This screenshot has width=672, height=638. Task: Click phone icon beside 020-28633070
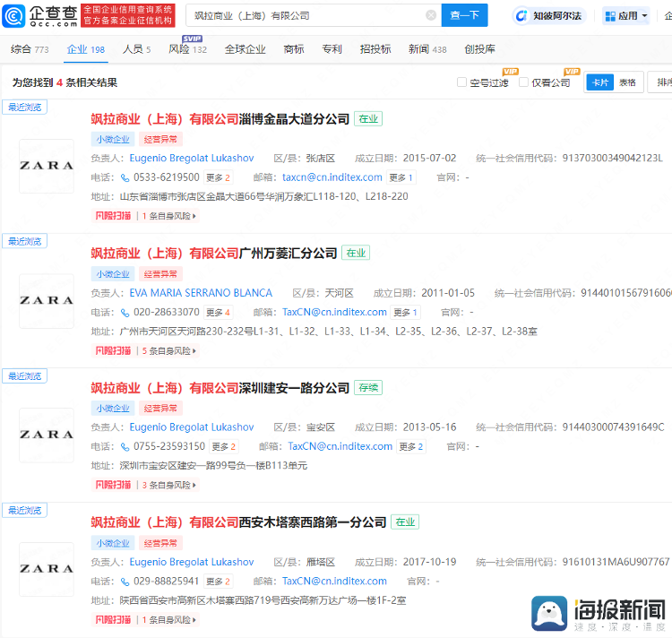click(125, 313)
